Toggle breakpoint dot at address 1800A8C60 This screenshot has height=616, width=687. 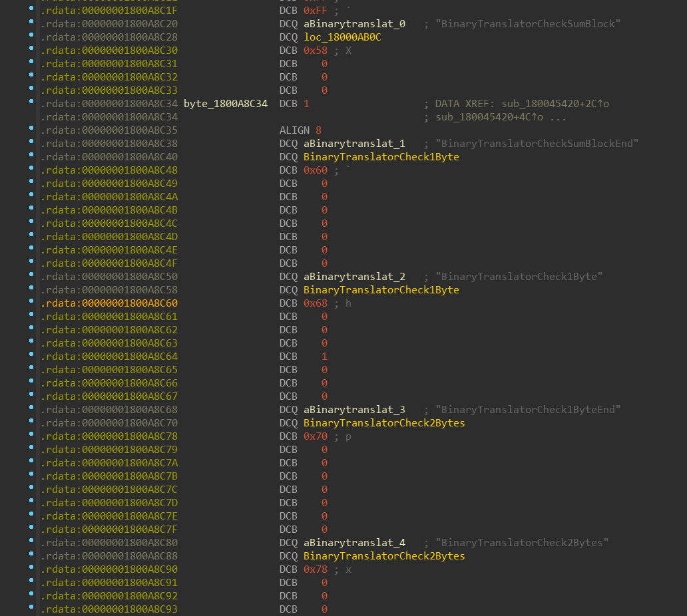[x=31, y=301]
